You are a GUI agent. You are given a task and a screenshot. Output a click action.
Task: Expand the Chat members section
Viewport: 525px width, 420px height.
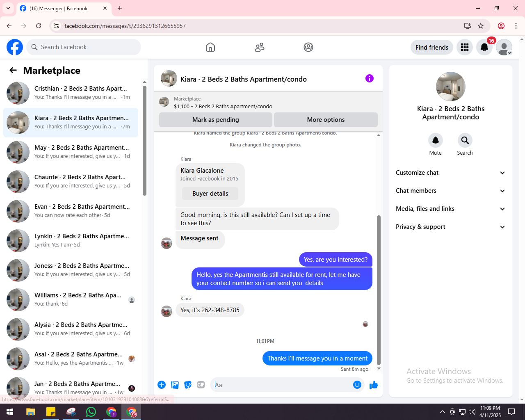point(450,191)
